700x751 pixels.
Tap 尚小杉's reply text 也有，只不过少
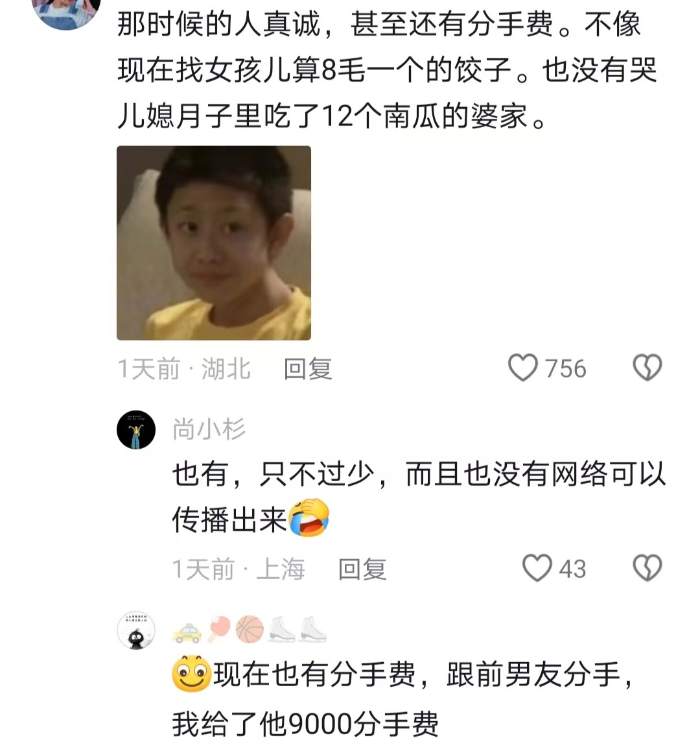pos(419,497)
